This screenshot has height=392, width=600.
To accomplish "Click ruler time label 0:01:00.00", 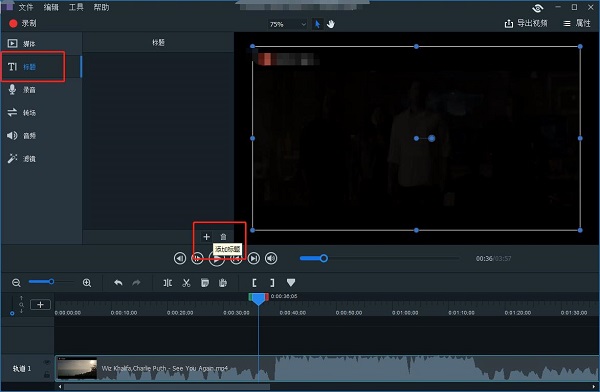I will tap(405, 313).
